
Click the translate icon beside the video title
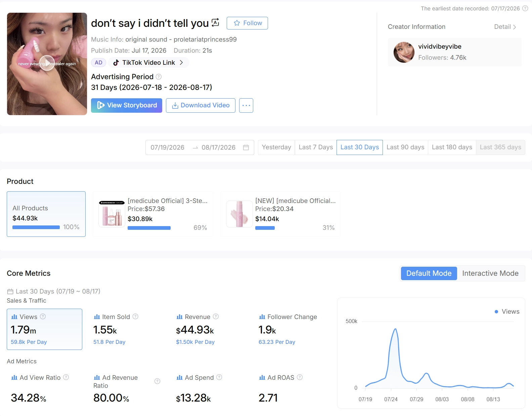(215, 22)
